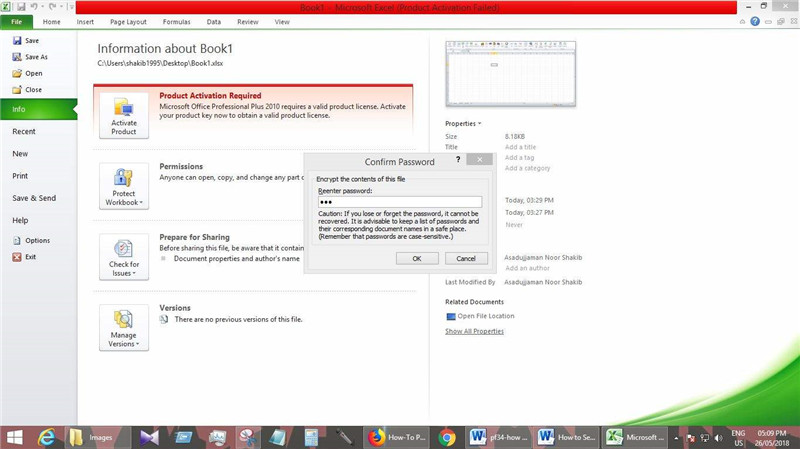This screenshot has width=800, height=449.
Task: Open the Protect Workbook dropdown
Action: tap(124, 186)
